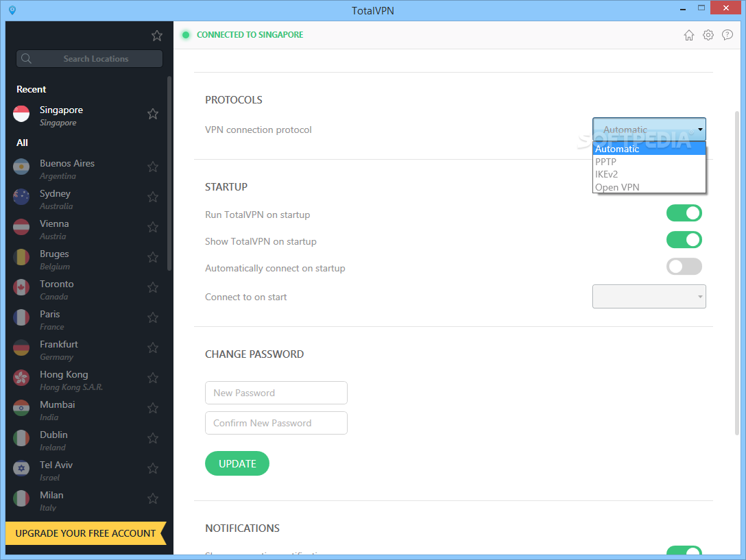Select Toronto Canada location
This screenshot has height=560, width=746.
pos(86,289)
